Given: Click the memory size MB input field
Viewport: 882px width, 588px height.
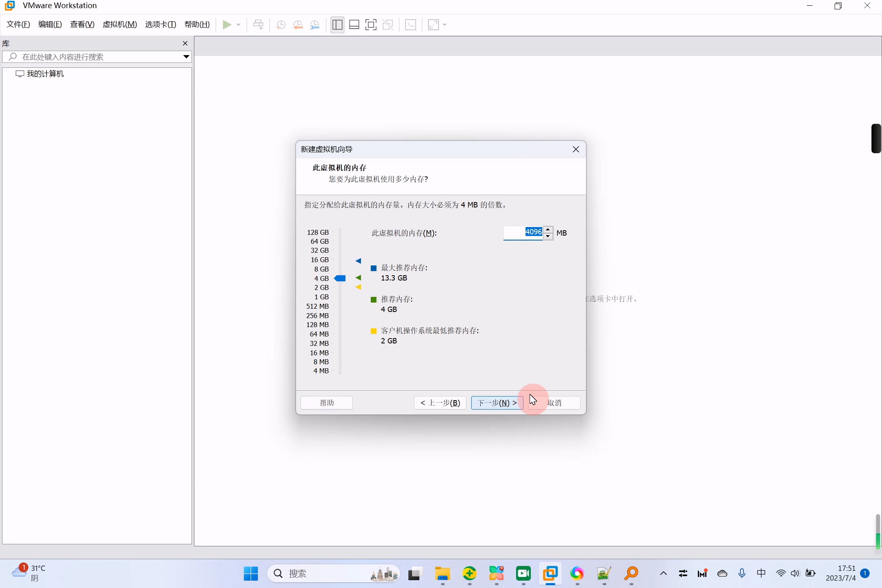Looking at the screenshot, I should tap(523, 233).
